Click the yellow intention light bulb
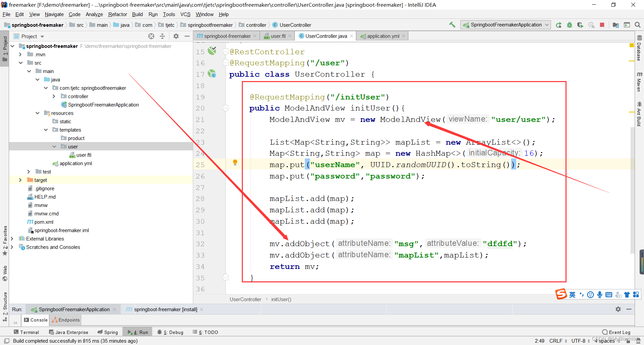This screenshot has width=644, height=345. point(235,162)
